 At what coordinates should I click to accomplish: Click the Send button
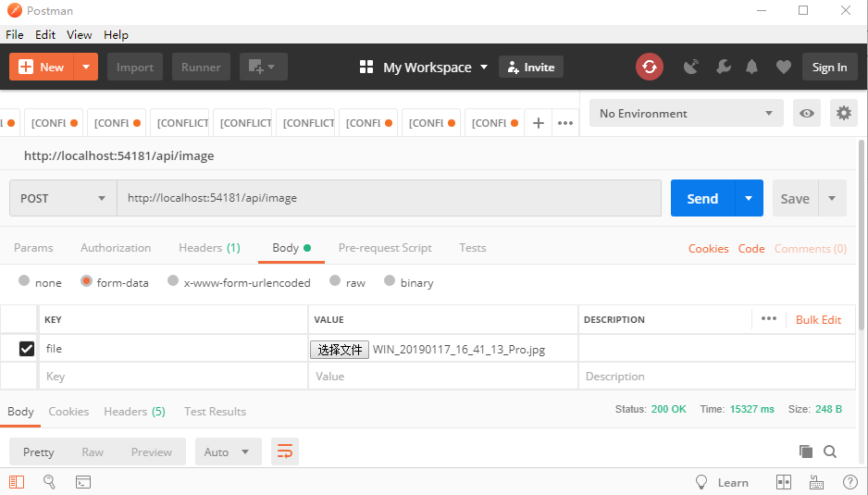click(702, 198)
